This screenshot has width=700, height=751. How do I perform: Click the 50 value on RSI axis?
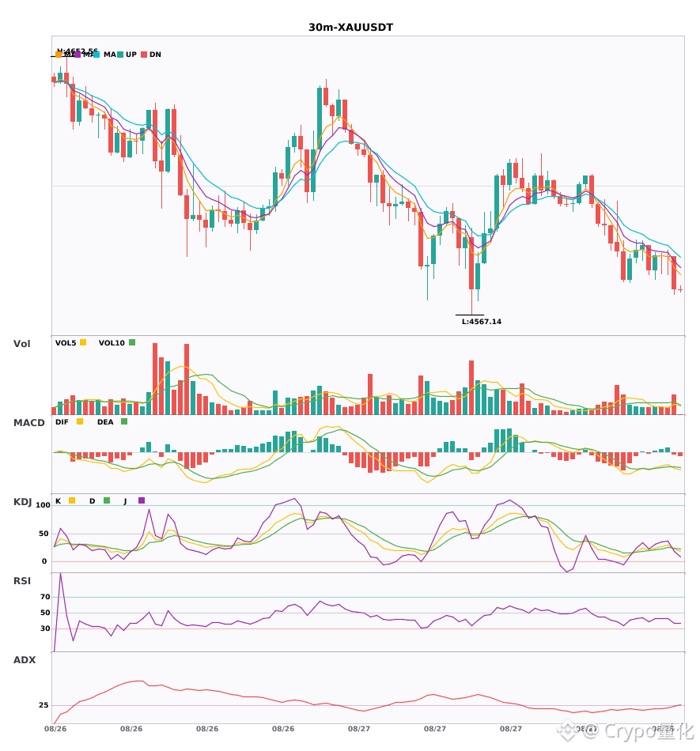45,613
